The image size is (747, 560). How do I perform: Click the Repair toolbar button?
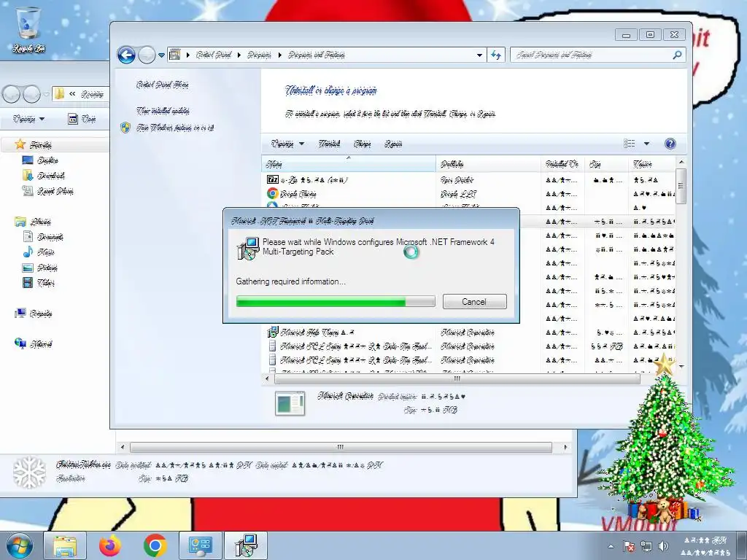[393, 144]
